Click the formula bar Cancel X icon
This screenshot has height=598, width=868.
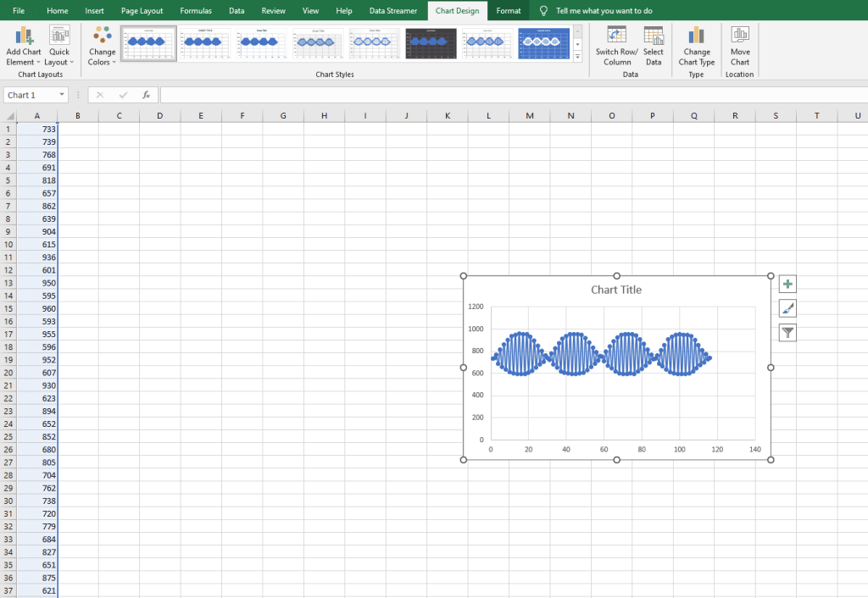(x=100, y=95)
